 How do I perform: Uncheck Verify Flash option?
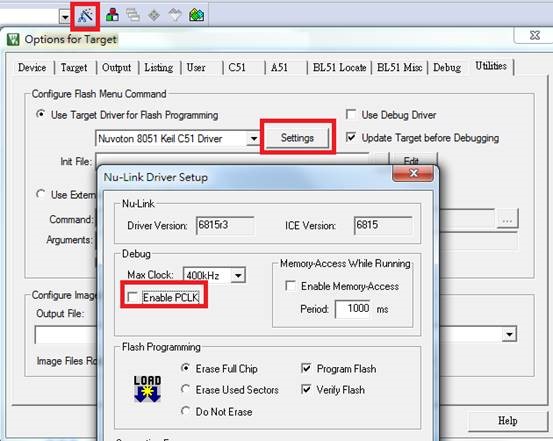click(306, 389)
